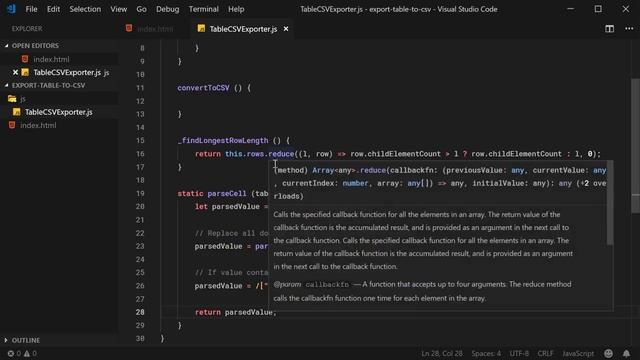Click line number 16 in the gutter
The height and width of the screenshot is (360, 640).
pos(140,154)
